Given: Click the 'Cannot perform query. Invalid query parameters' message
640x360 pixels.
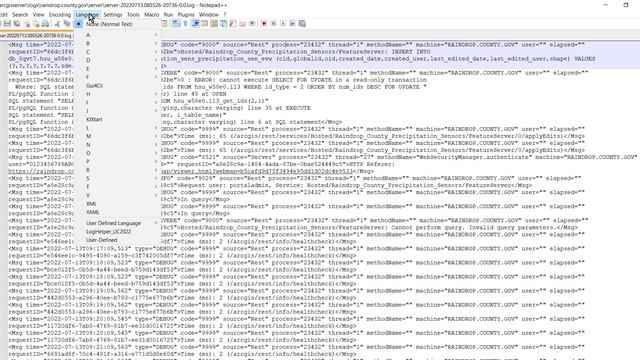Looking at the screenshot, I should pos(473,228).
